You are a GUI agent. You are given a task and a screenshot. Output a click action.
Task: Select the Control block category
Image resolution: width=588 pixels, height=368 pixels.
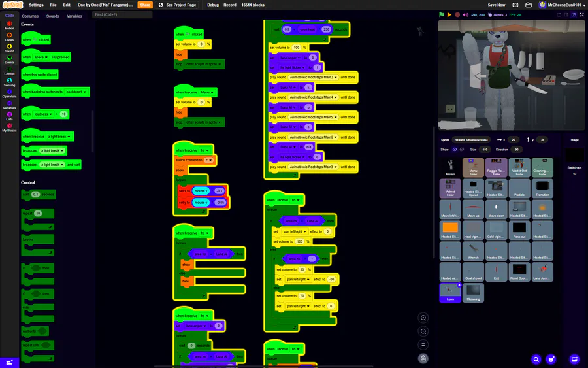point(9,71)
